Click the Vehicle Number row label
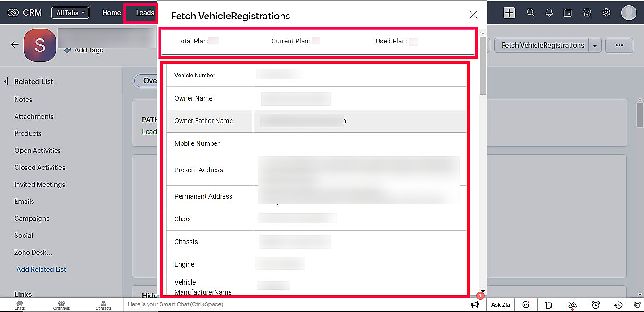The height and width of the screenshot is (312, 644). [195, 76]
